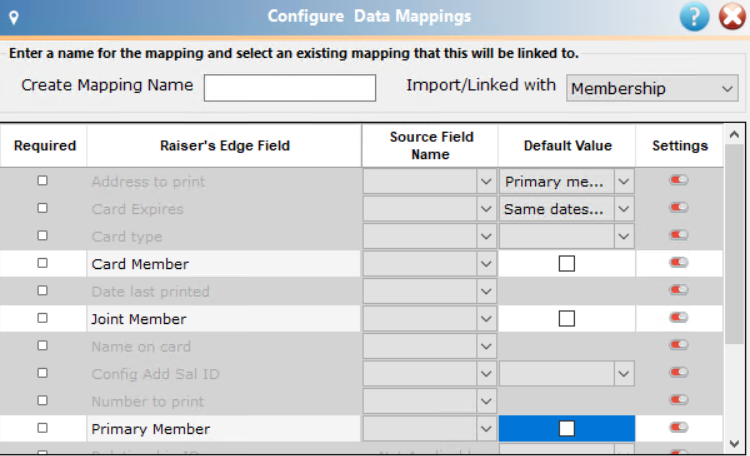Expand Source Field dropdown for Date last printed
The height and width of the screenshot is (456, 750).
coord(486,291)
